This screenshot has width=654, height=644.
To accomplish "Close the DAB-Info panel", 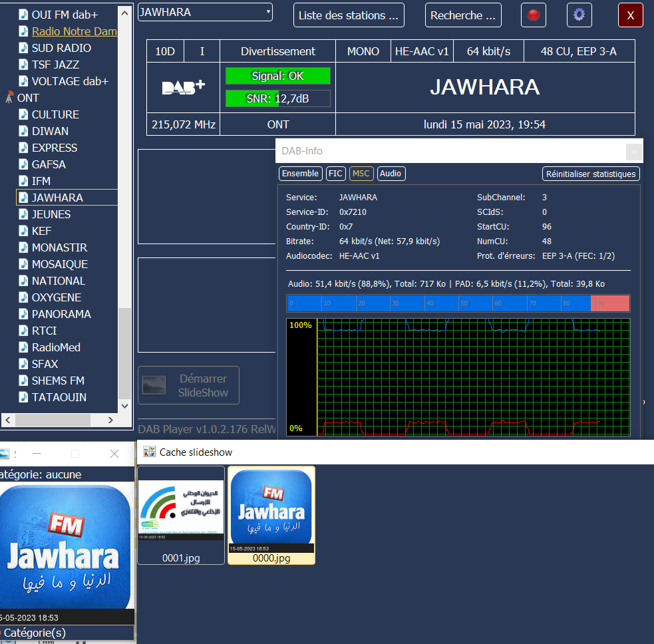I will [x=634, y=152].
